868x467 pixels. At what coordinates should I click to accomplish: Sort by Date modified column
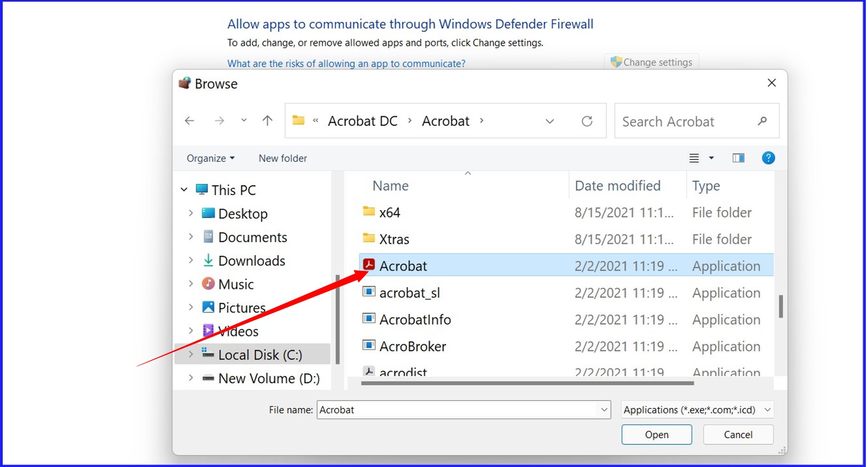pos(618,186)
